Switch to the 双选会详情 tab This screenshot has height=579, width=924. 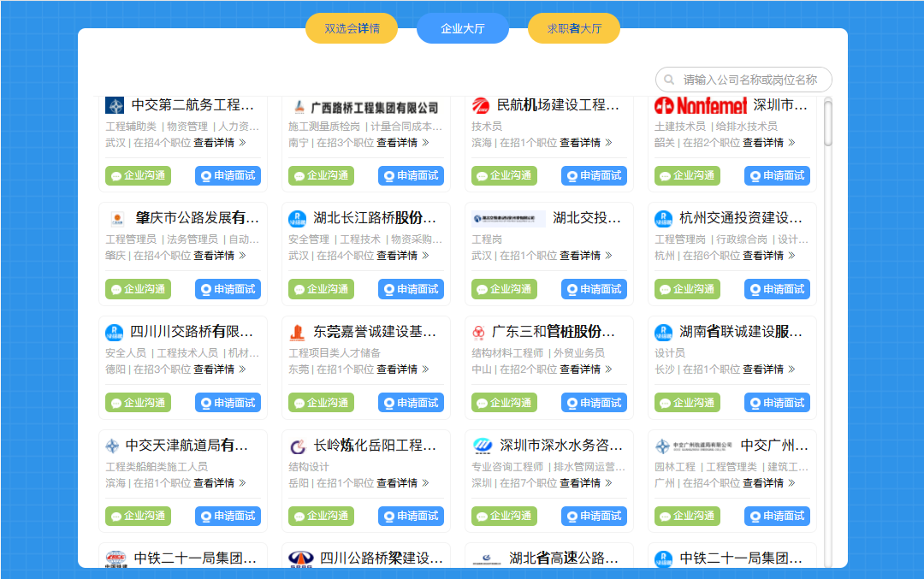point(351,27)
